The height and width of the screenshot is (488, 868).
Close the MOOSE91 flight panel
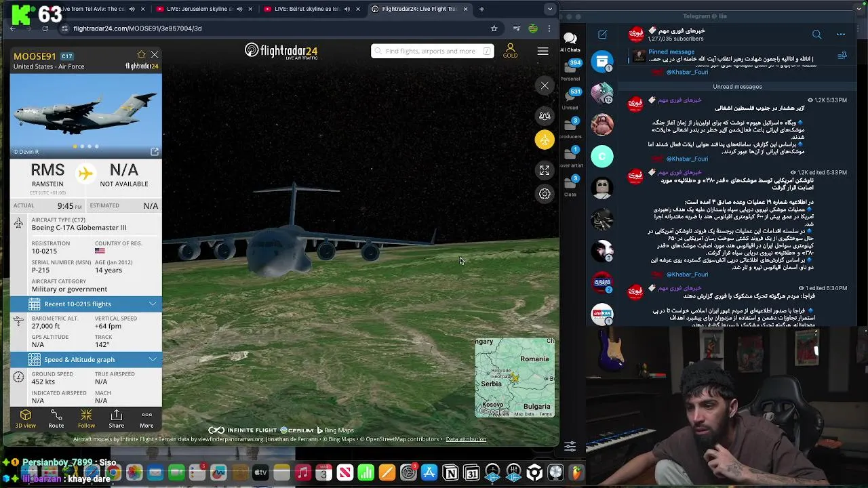[x=155, y=55]
